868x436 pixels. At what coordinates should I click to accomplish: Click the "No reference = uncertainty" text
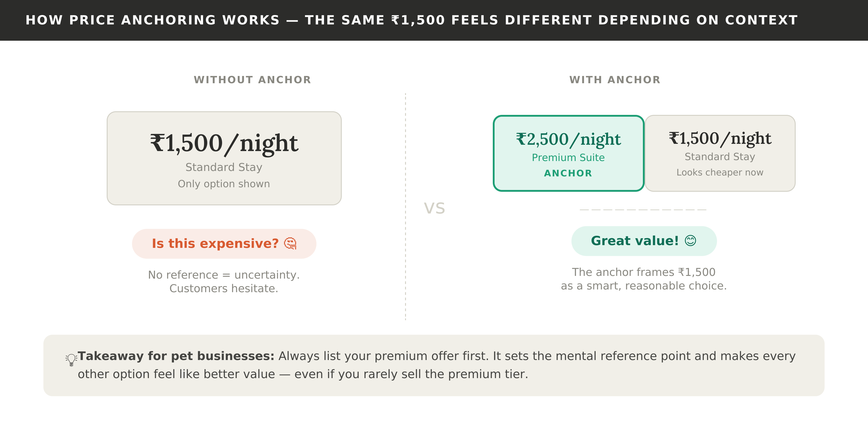[224, 275]
